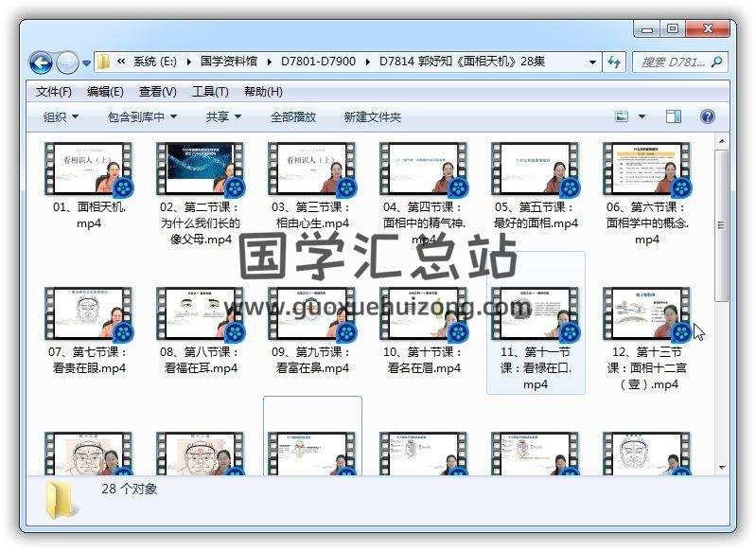Screen dimensions: 756x552
Task: Maximize the Explorer window
Action: [x=673, y=29]
